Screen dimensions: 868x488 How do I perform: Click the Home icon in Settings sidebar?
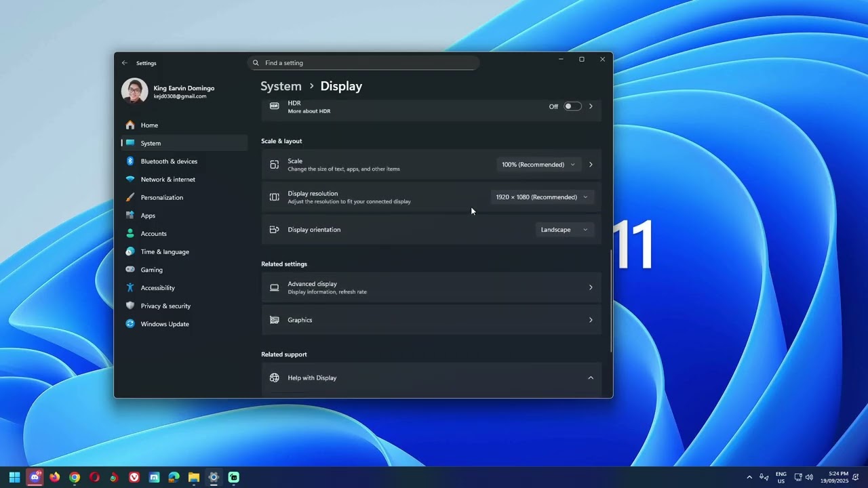(130, 125)
